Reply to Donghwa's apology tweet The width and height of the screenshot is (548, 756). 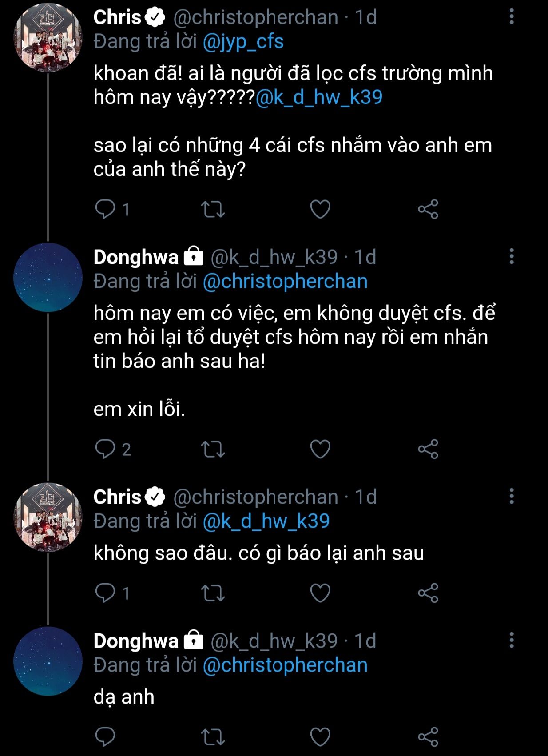click(105, 449)
